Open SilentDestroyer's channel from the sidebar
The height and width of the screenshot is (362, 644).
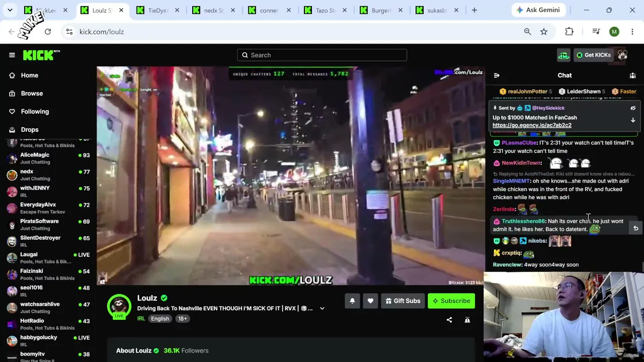48,241
